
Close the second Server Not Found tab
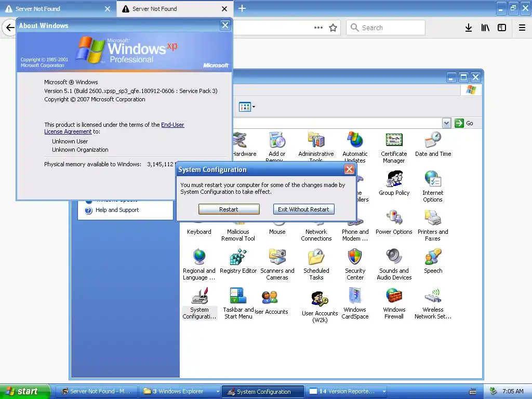[x=224, y=9]
